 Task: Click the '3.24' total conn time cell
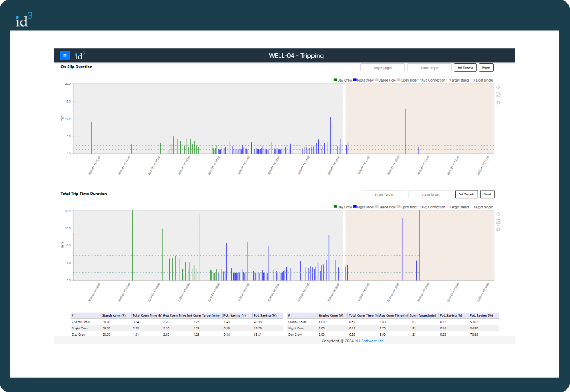click(136, 322)
